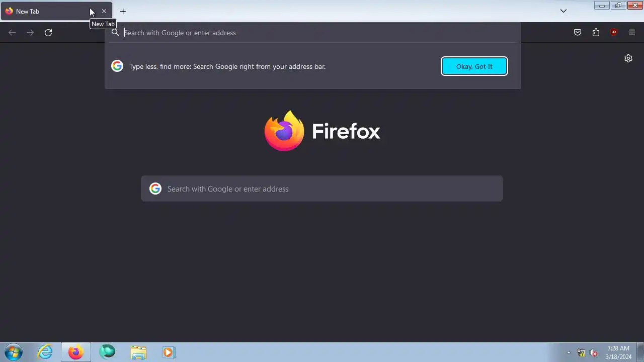Open the Extensions puzzle icon

tap(596, 33)
